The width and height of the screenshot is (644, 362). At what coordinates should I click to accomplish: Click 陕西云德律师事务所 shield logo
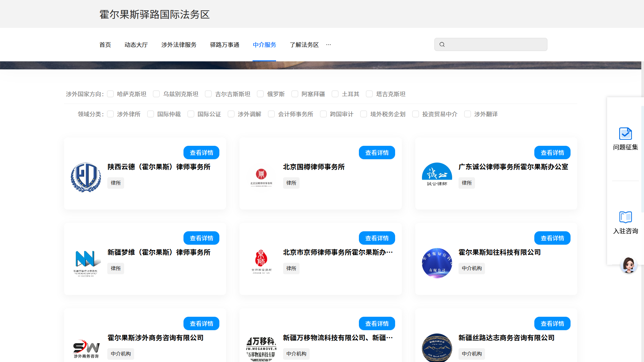tap(86, 177)
